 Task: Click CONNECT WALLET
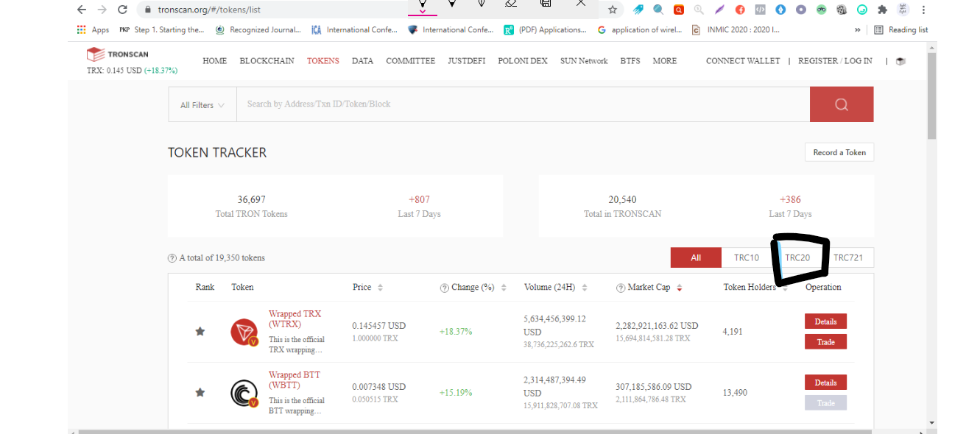click(743, 61)
